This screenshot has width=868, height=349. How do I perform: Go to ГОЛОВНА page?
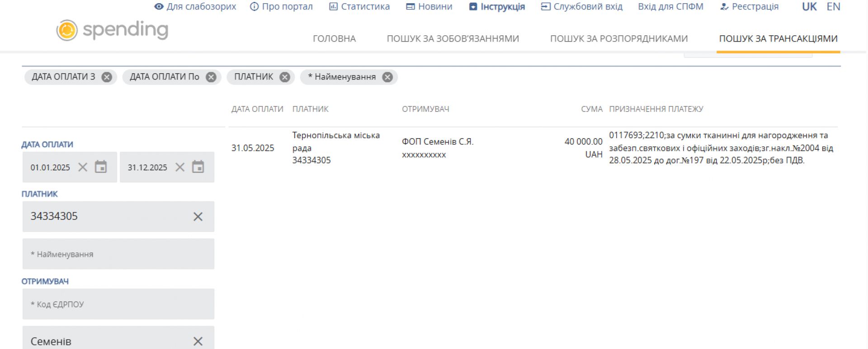click(334, 39)
